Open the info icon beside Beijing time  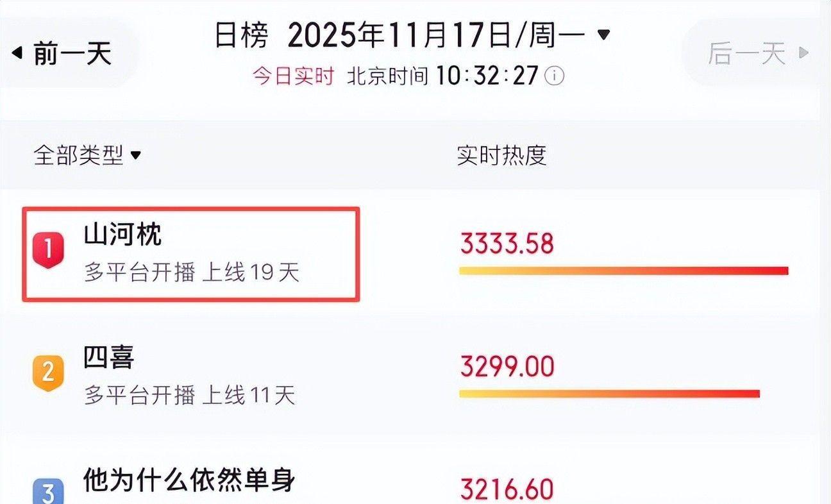click(555, 76)
